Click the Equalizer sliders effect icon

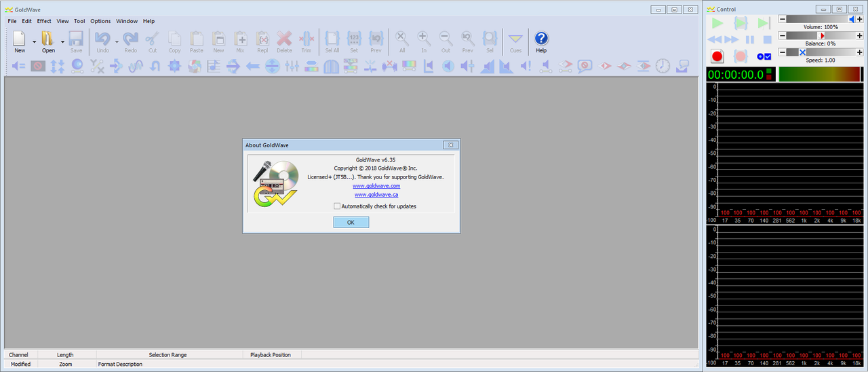[292, 66]
